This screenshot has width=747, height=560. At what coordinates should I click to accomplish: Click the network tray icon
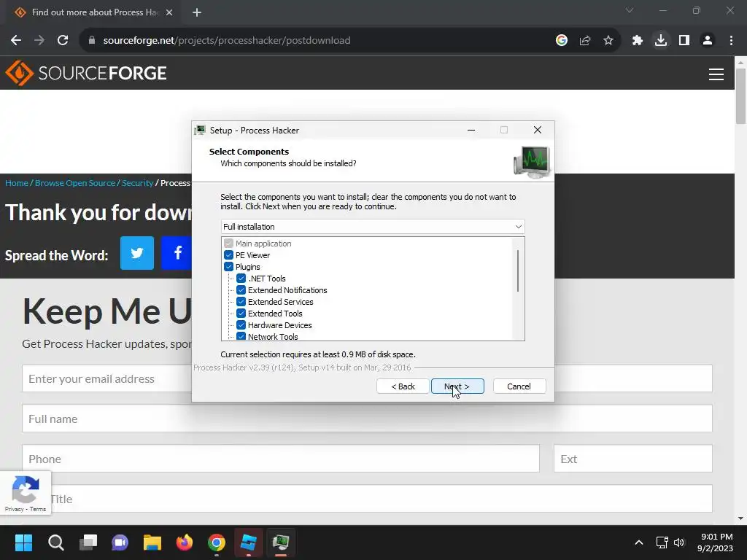pos(662,542)
